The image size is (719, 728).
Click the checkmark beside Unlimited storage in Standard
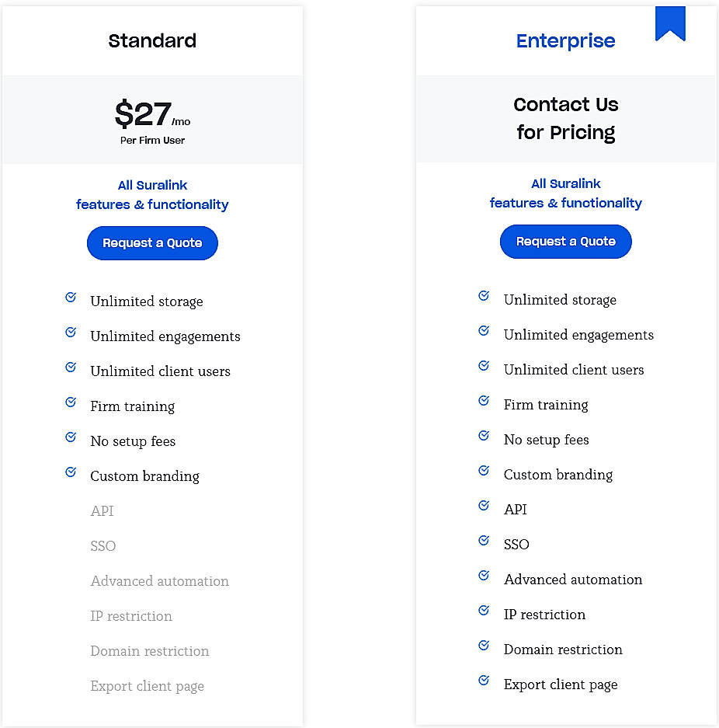[71, 297]
